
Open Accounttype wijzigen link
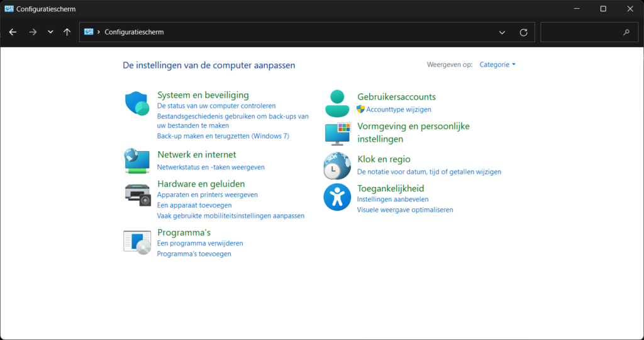click(398, 110)
